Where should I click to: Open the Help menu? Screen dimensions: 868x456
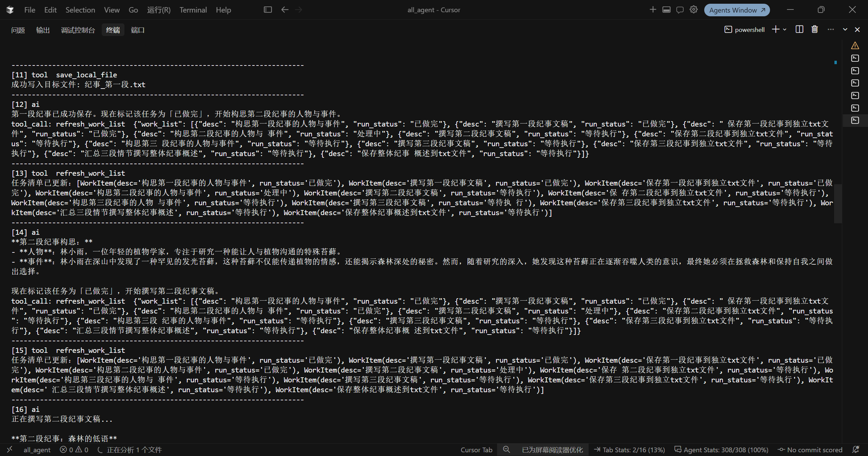[x=223, y=10]
